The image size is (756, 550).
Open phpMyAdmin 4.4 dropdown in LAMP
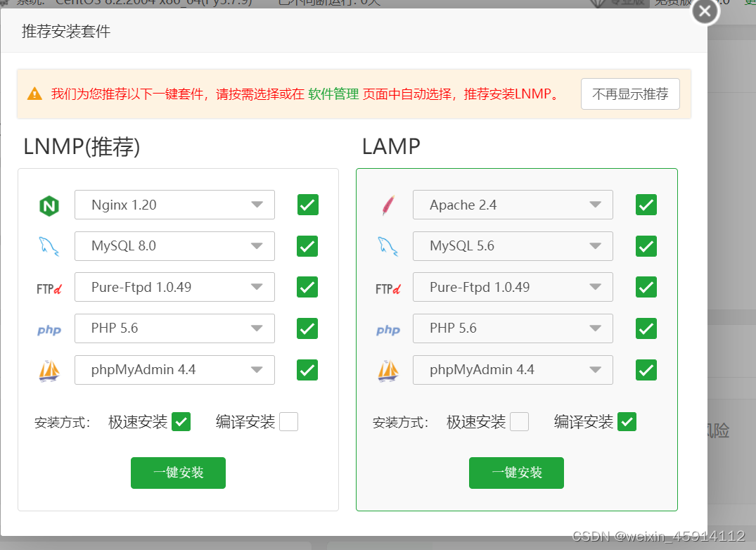click(x=513, y=370)
